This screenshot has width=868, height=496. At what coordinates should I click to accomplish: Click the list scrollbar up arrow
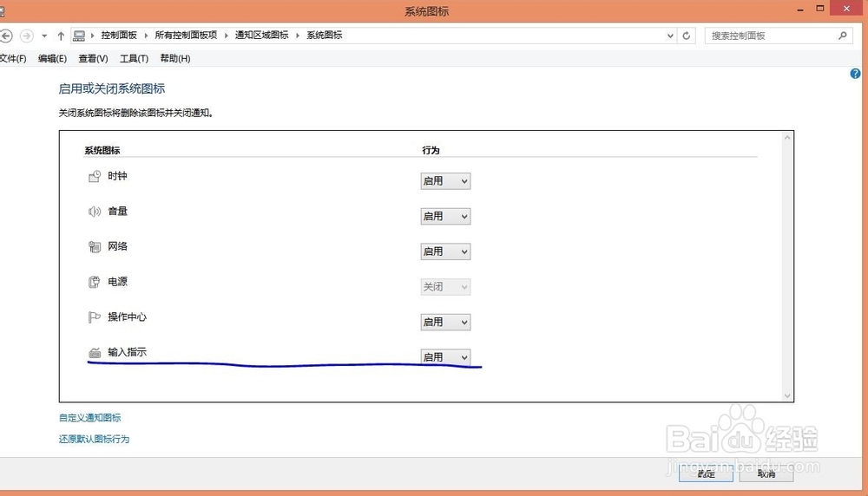click(787, 137)
